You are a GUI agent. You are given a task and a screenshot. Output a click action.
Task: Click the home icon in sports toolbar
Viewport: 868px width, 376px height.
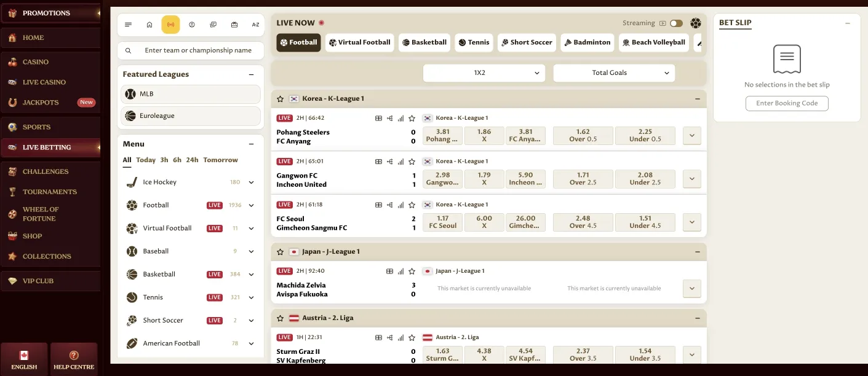[149, 25]
